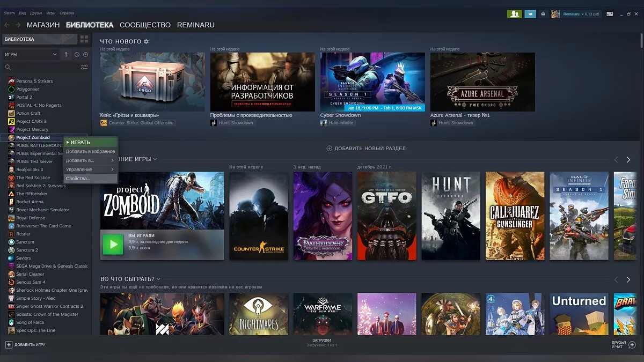The height and width of the screenshot is (362, 644).
Task: Previous arrow on Во что сыграть shelf
Action: (x=616, y=279)
